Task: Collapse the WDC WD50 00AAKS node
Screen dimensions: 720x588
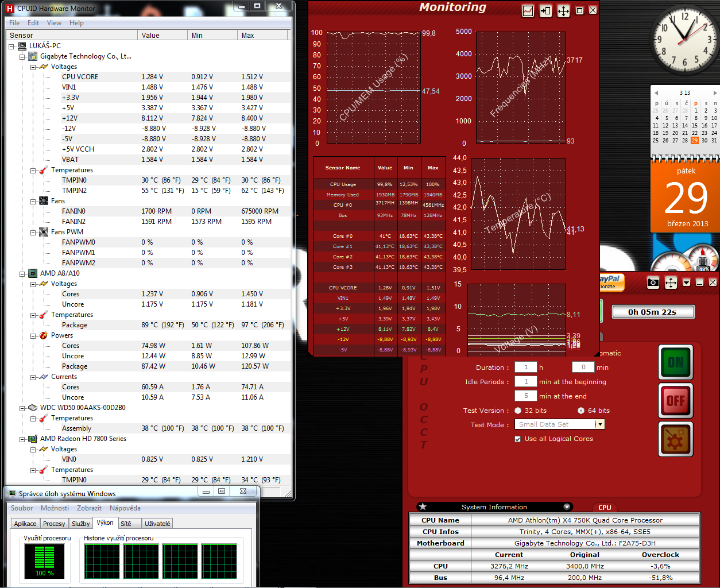Action: click(22, 408)
